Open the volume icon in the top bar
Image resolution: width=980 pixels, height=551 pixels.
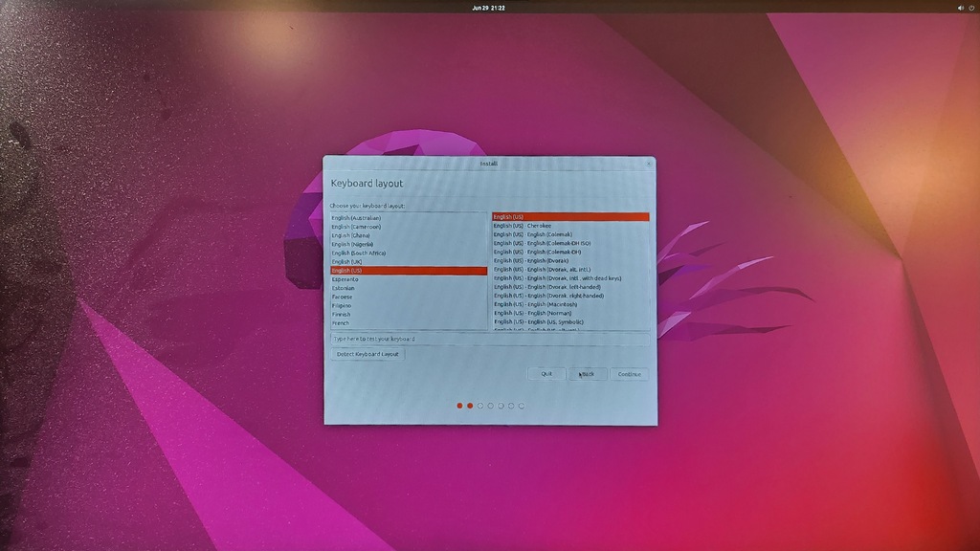coord(961,8)
